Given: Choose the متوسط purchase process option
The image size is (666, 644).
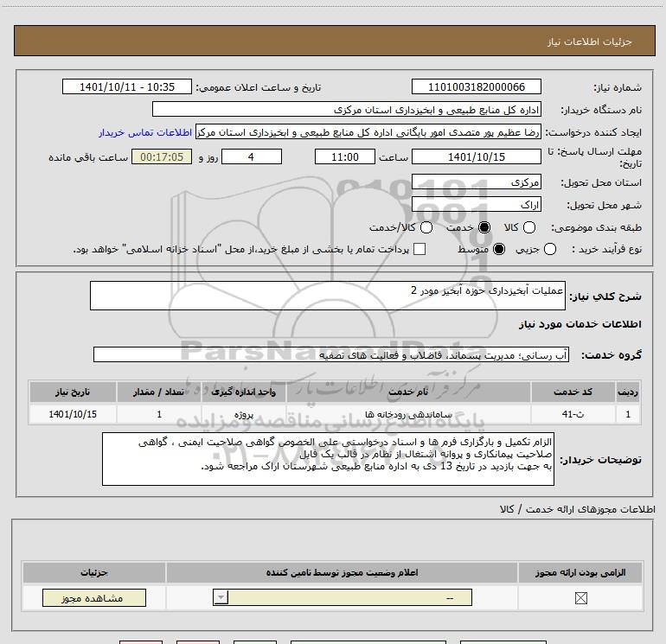Looking at the screenshot, I should point(499,249).
